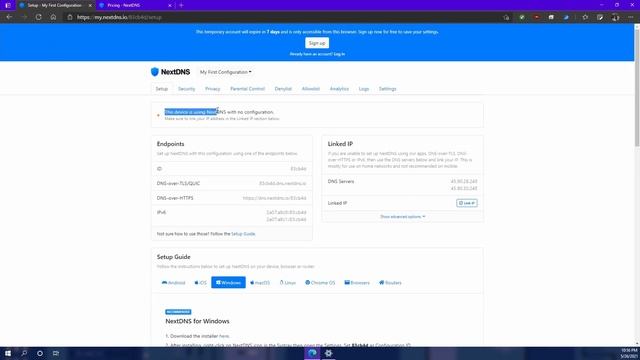This screenshot has width=640, height=360.
Task: Open the Denylist tab
Action: coord(283,89)
